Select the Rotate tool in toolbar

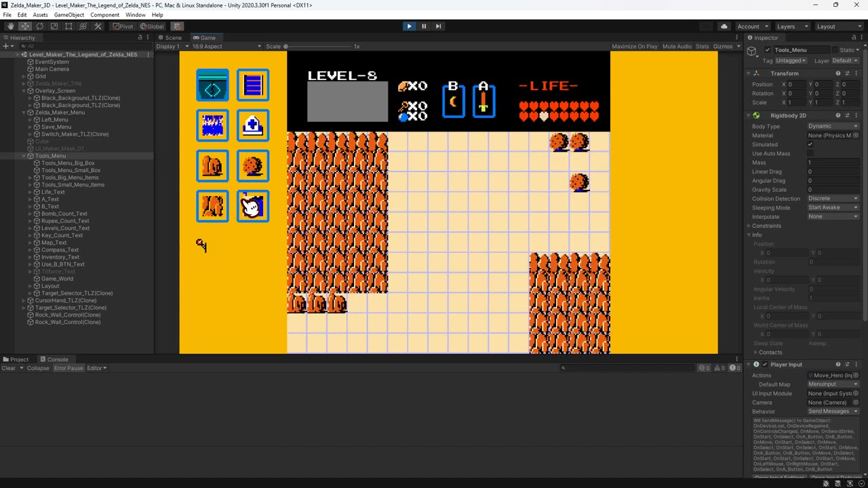[x=39, y=26]
